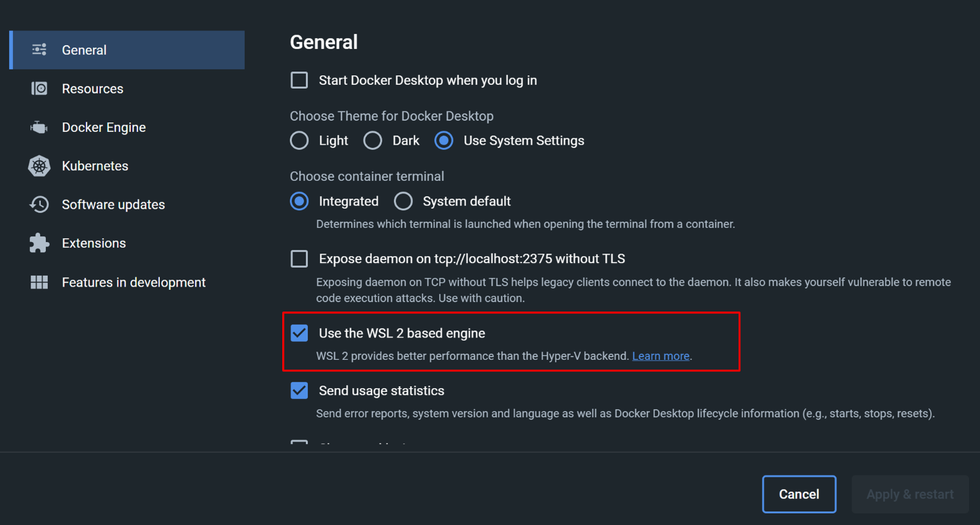Choose Integrated container terminal

coord(299,201)
